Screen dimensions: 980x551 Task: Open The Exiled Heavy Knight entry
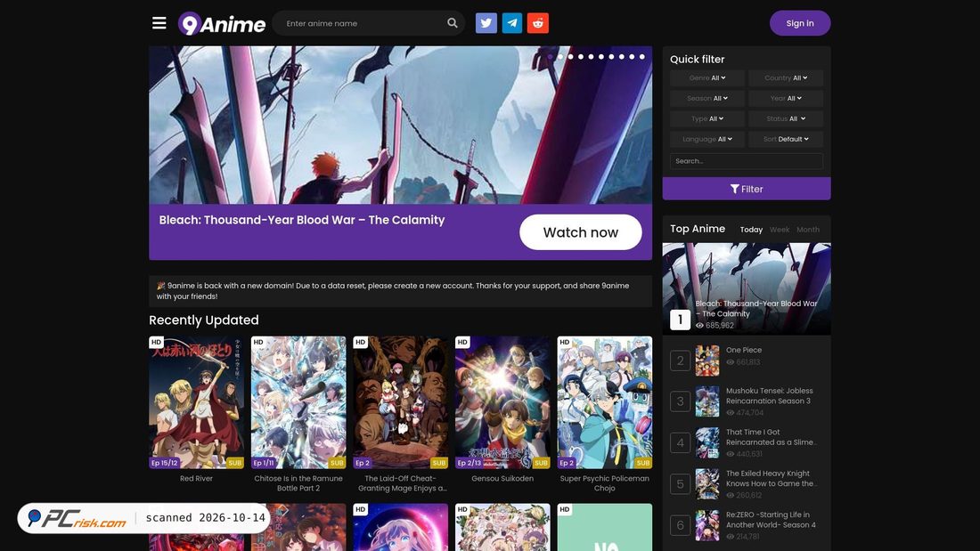click(770, 479)
